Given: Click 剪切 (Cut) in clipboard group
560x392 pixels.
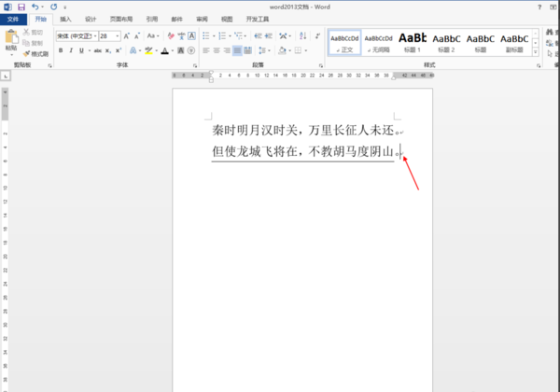Looking at the screenshot, I should pyautogui.click(x=33, y=33).
